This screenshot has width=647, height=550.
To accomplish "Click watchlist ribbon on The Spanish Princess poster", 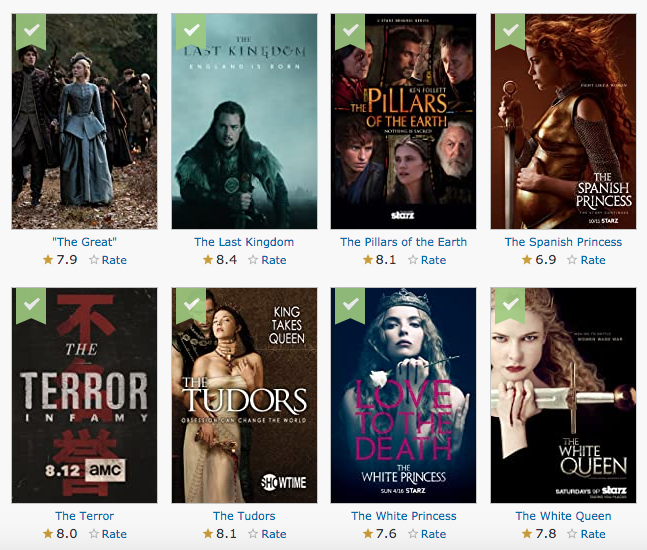I will pos(510,31).
